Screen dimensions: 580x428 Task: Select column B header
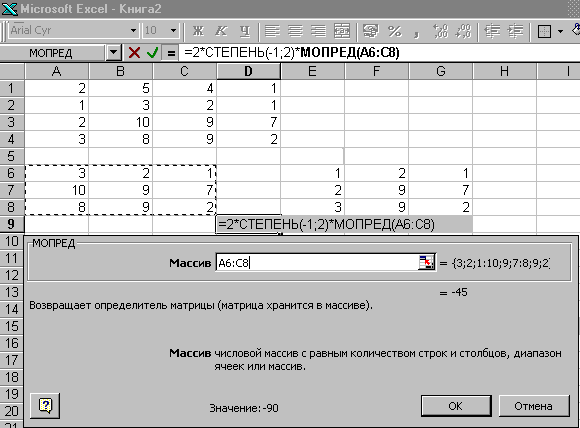(121, 71)
